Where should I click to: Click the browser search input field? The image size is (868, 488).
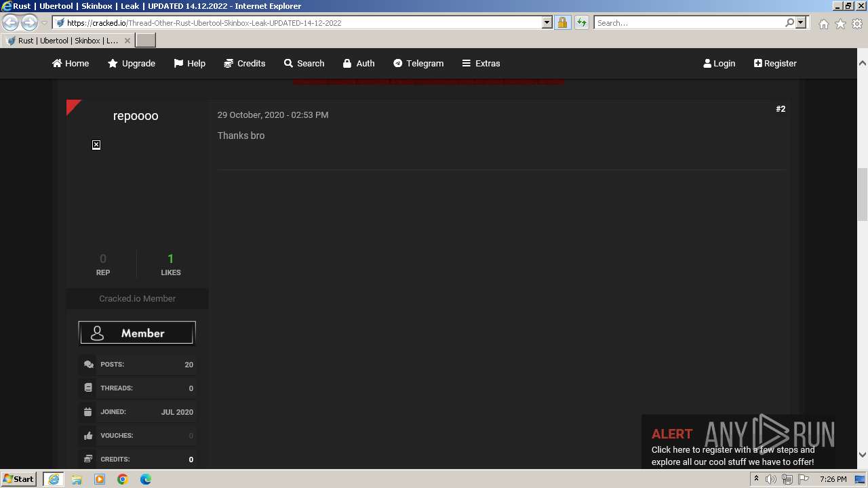coord(688,22)
